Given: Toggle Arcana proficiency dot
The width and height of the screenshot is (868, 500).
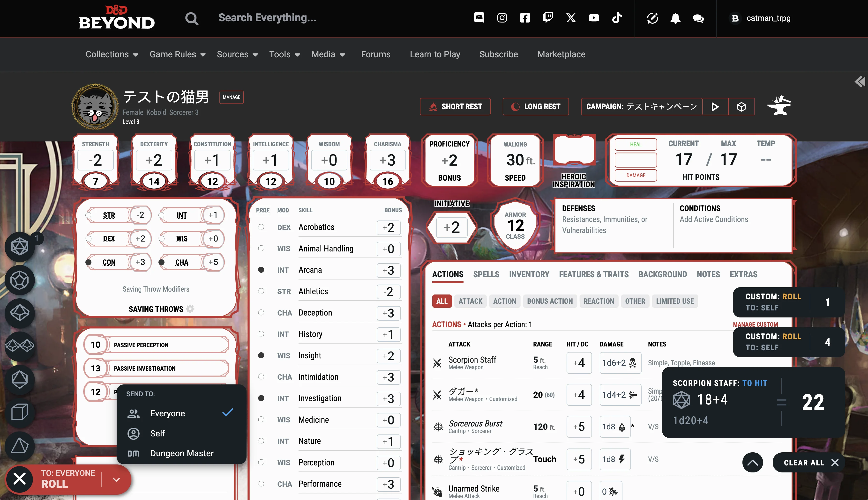Looking at the screenshot, I should click(x=261, y=270).
